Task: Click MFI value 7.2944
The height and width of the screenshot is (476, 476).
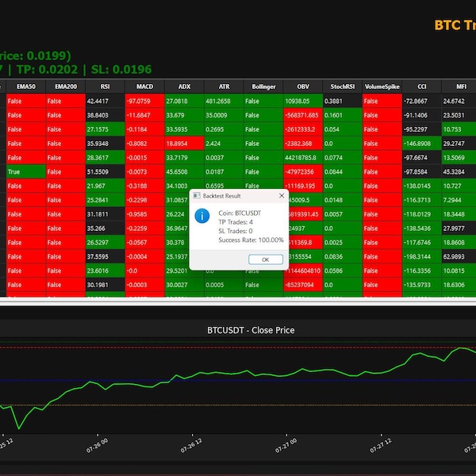Action: pyautogui.click(x=459, y=200)
